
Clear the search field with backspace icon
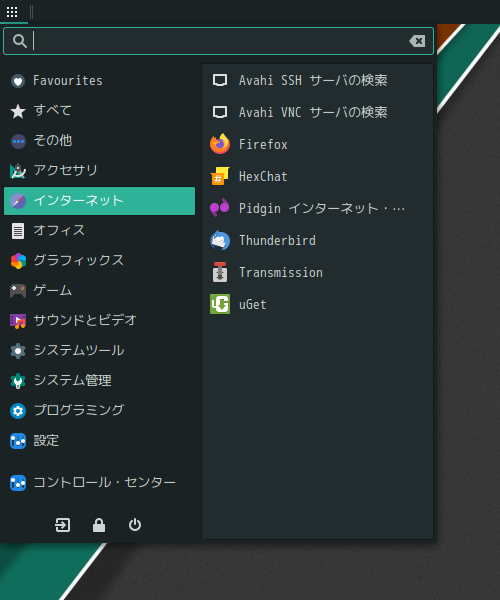click(x=417, y=41)
